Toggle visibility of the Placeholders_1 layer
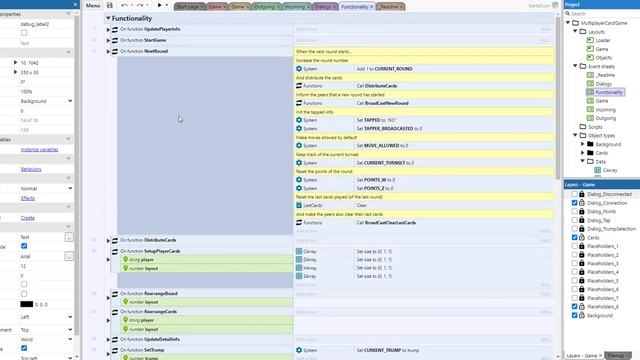Viewport: 640px width, 360px height. [x=574, y=246]
